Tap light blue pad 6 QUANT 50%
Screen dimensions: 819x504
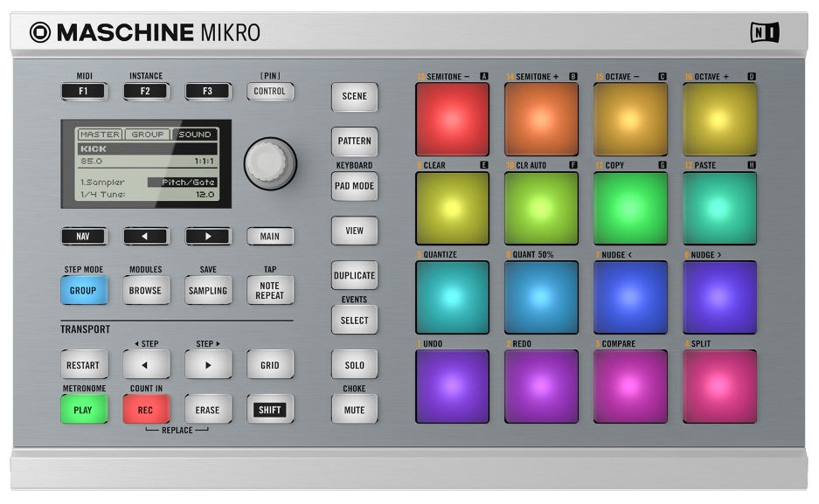[541, 297]
